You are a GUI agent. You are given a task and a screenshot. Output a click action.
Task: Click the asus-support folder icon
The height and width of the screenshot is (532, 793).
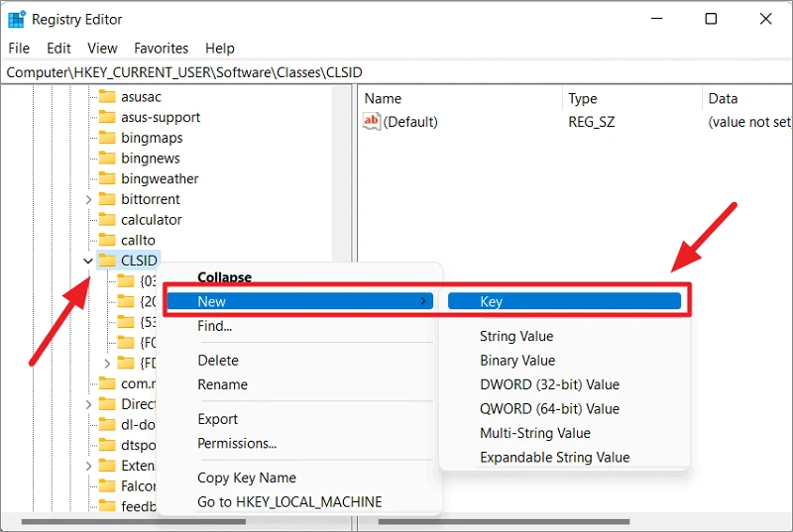(107, 117)
